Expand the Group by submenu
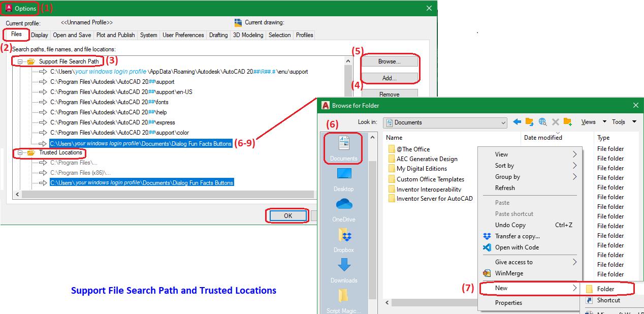Image resolution: width=644 pixels, height=314 pixels. tap(574, 177)
